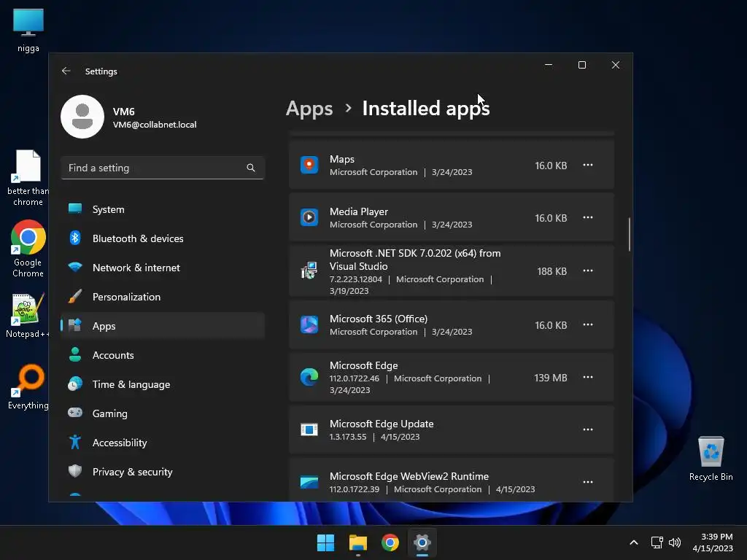Click the Settings window title text
The height and width of the screenshot is (560, 747).
pyautogui.click(x=101, y=71)
